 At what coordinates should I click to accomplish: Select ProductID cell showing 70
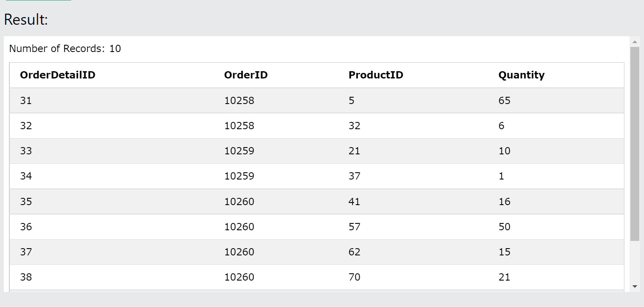(354, 277)
